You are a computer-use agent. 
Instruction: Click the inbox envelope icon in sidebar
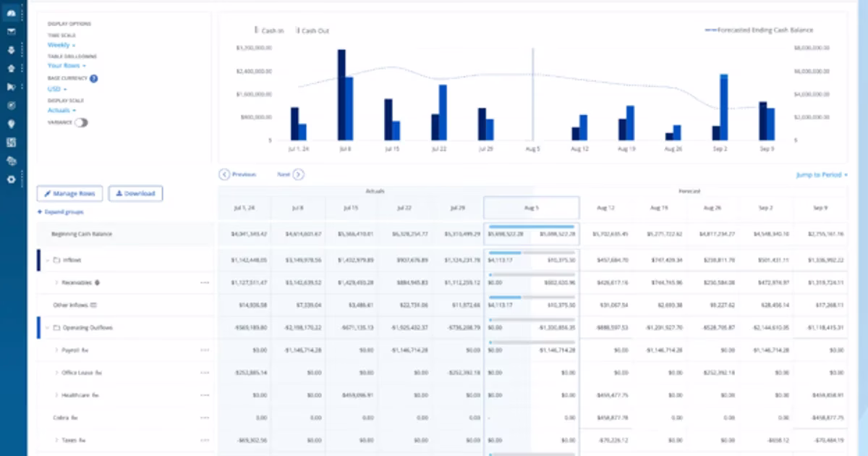pos(10,32)
